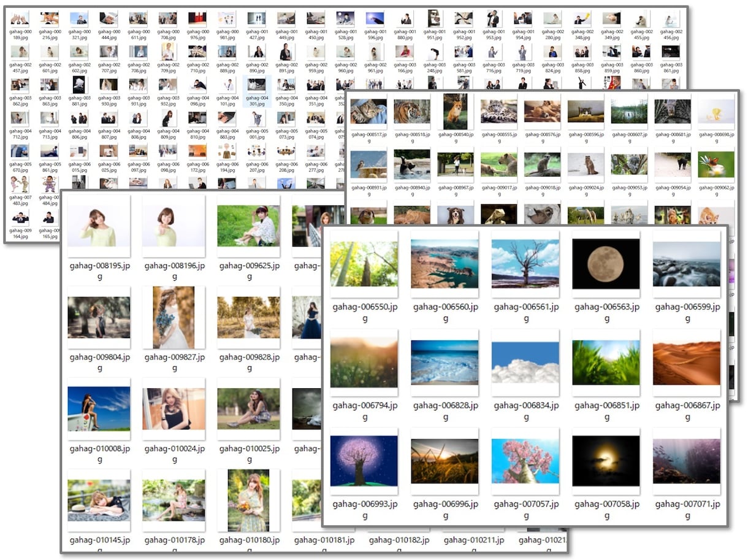Select the koala thumbnail gahag-009053.jpg
This screenshot has width=748, height=560.
[629, 164]
